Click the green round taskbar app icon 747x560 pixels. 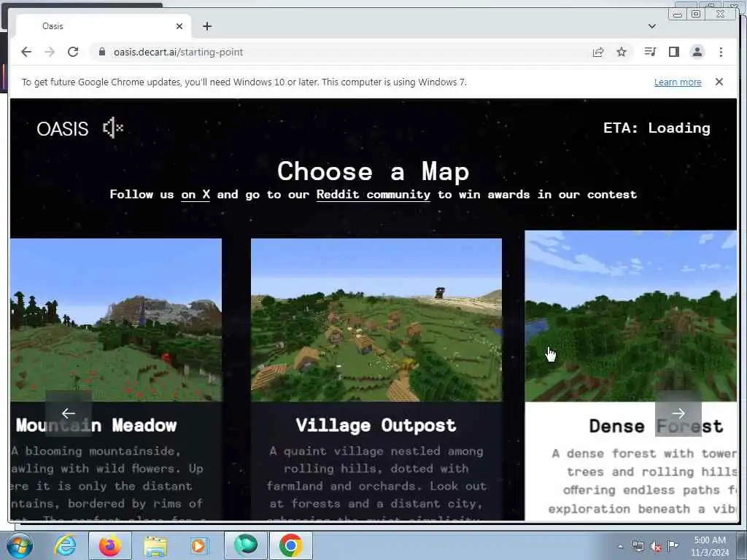click(x=246, y=545)
